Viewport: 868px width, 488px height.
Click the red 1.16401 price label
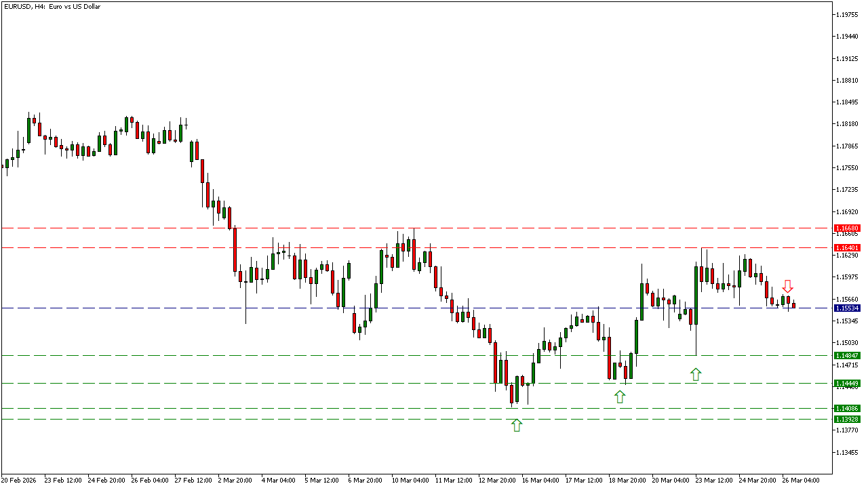tap(847, 248)
